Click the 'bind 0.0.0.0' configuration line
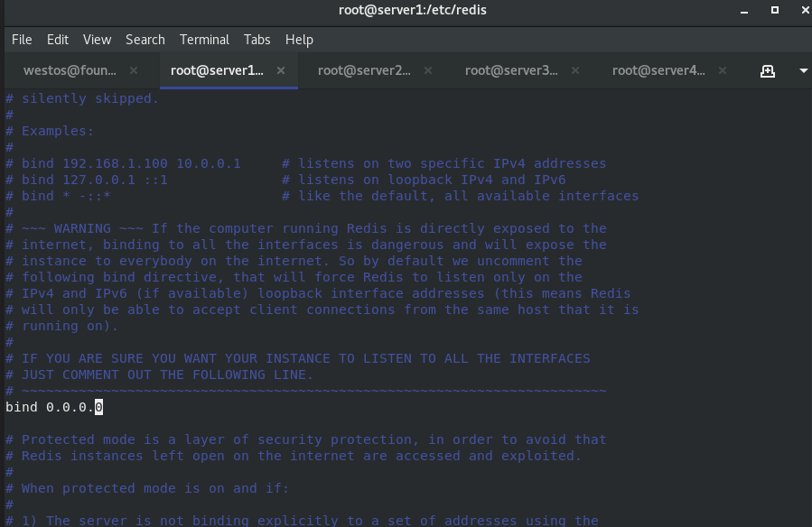 (54, 407)
